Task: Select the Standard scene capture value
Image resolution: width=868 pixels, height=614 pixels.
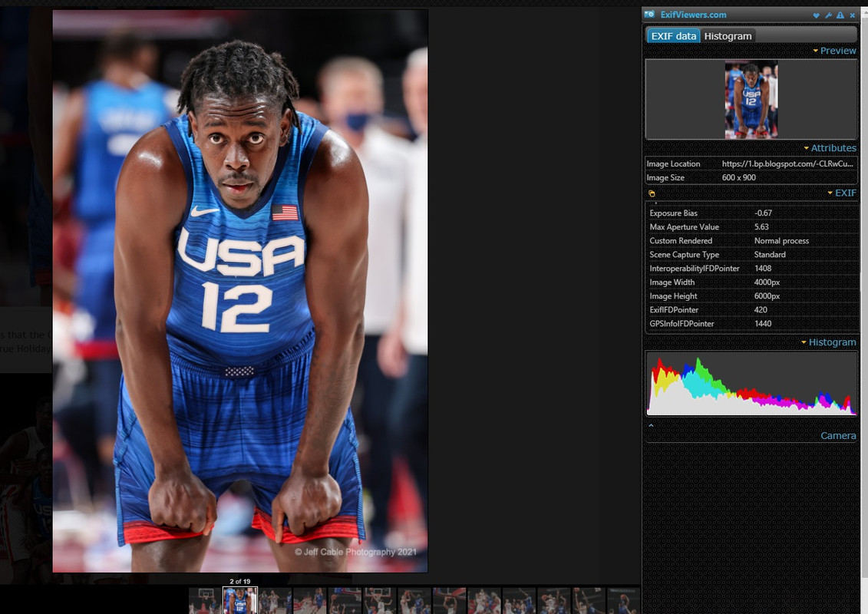Action: tap(770, 255)
